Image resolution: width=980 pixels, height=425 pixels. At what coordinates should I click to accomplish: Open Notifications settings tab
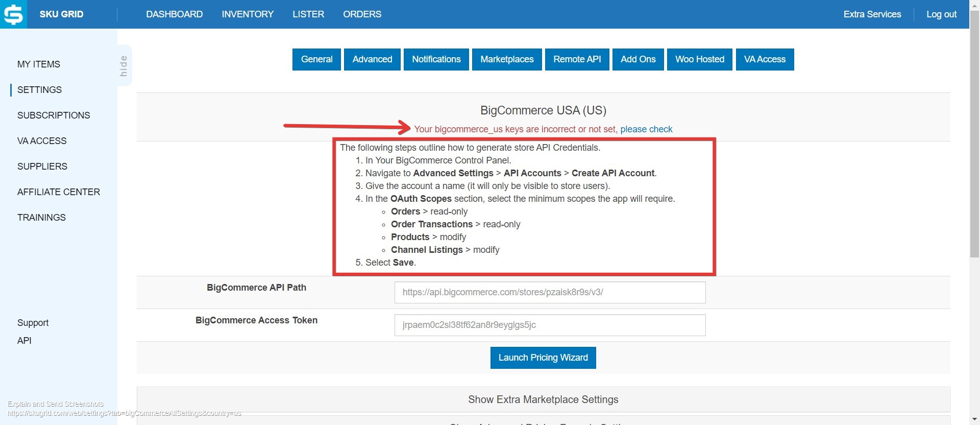click(436, 59)
